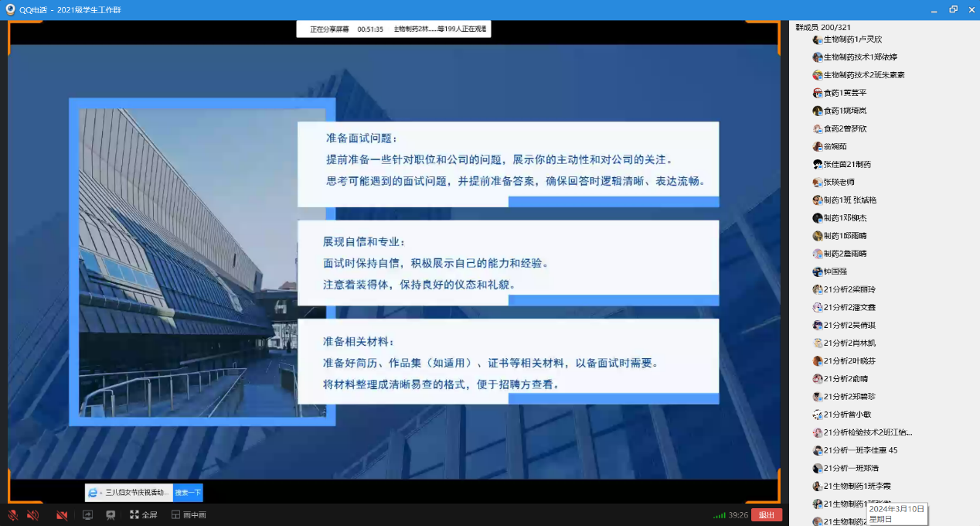Unmute the microphone in the call toolbar

coord(13,515)
